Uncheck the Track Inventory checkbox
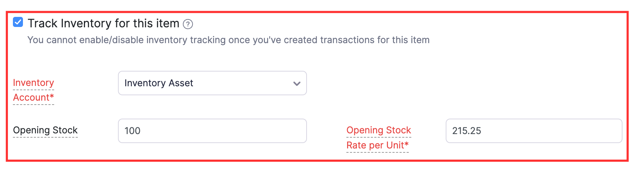This screenshot has height=179, width=644. (x=18, y=22)
